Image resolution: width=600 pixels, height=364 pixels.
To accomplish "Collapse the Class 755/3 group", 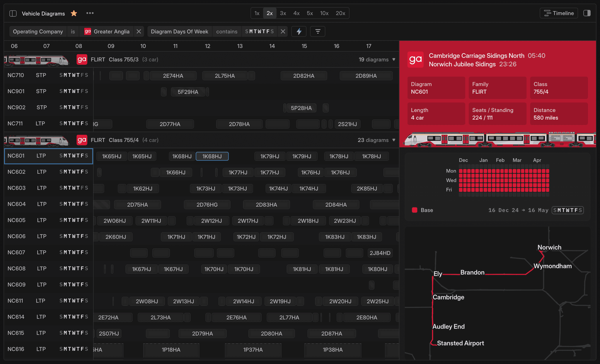I will 394,59.
